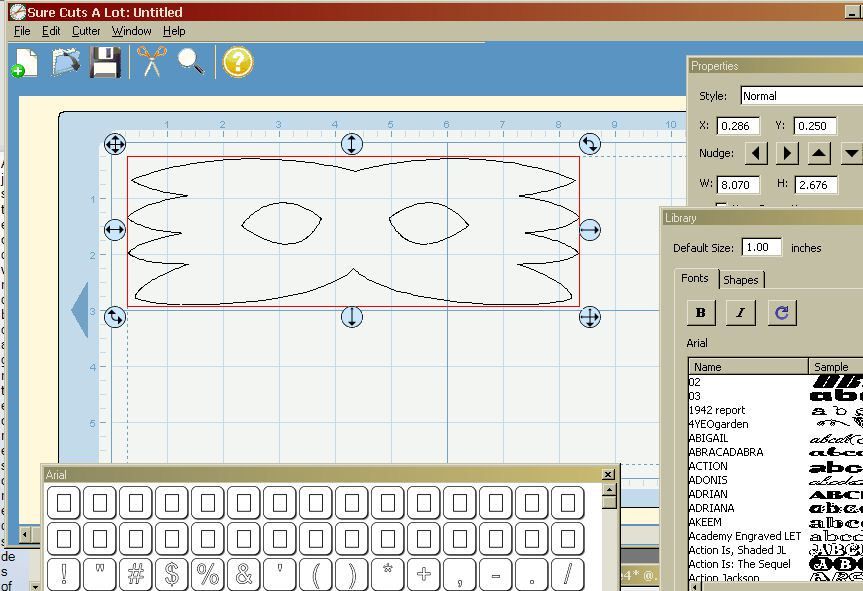Click the Sample column header
863x591 pixels.
coord(835,366)
